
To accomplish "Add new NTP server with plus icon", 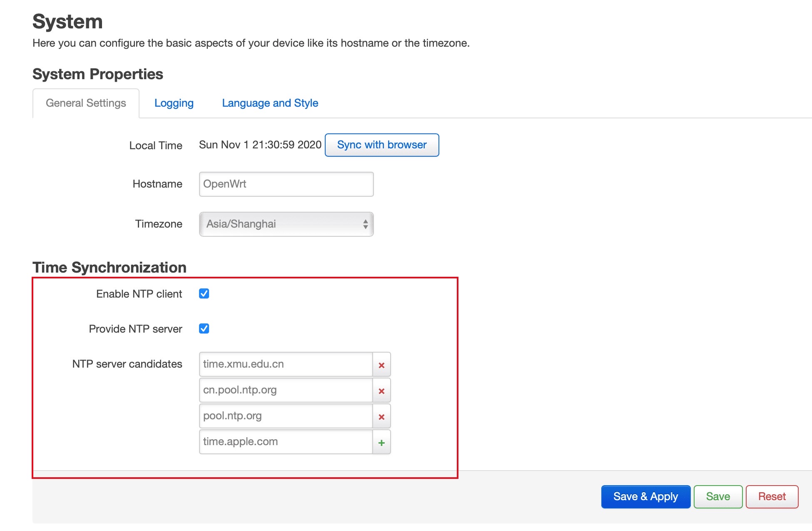I will point(381,442).
